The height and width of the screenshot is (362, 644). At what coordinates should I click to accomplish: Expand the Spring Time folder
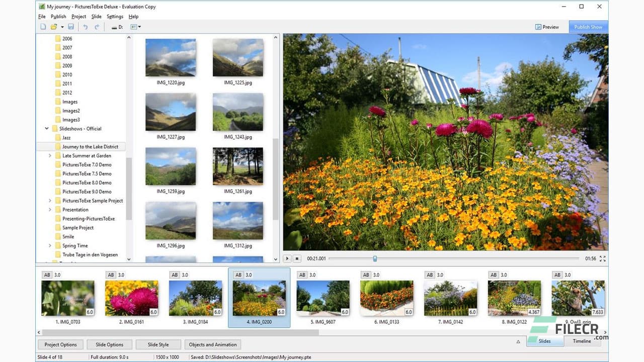[x=49, y=245]
